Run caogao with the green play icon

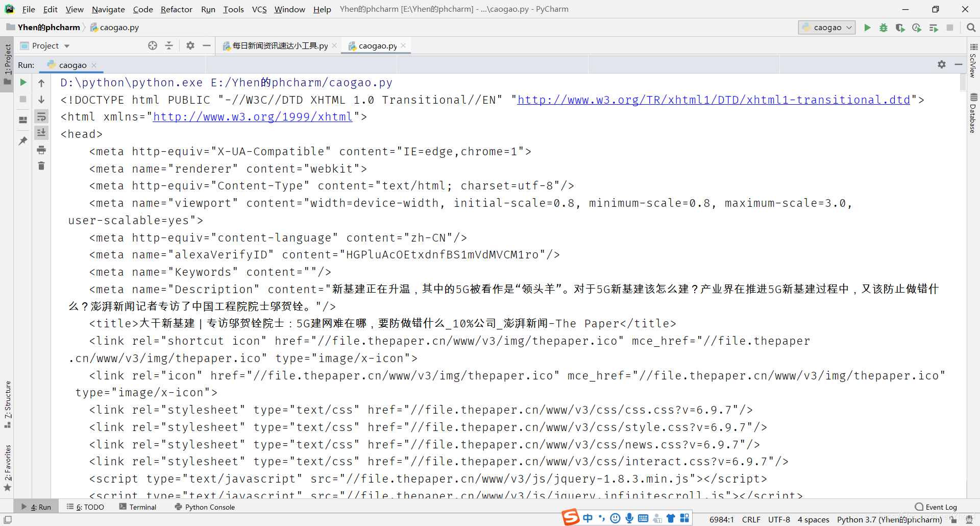(867, 28)
